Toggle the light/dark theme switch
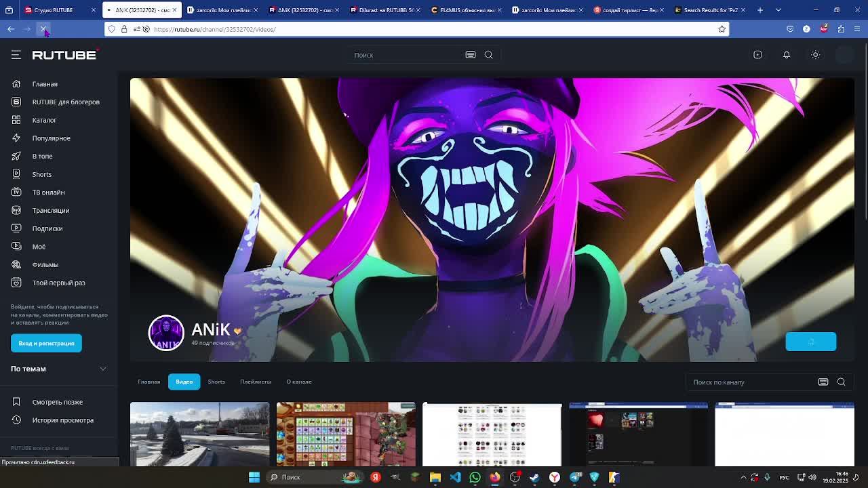The image size is (868, 488). (x=816, y=55)
